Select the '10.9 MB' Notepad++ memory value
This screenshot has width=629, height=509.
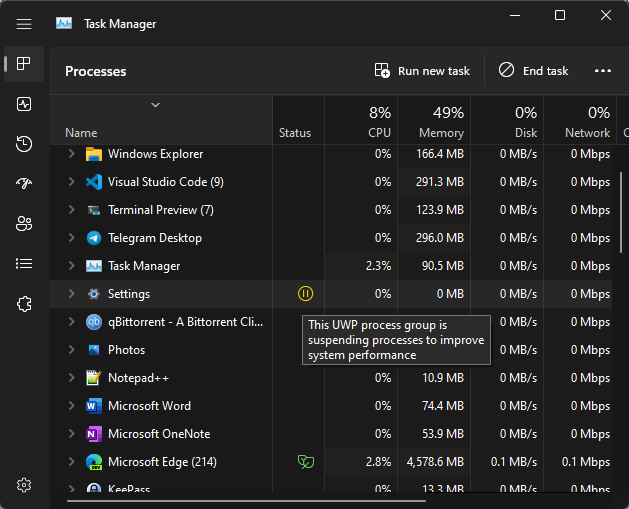(443, 377)
